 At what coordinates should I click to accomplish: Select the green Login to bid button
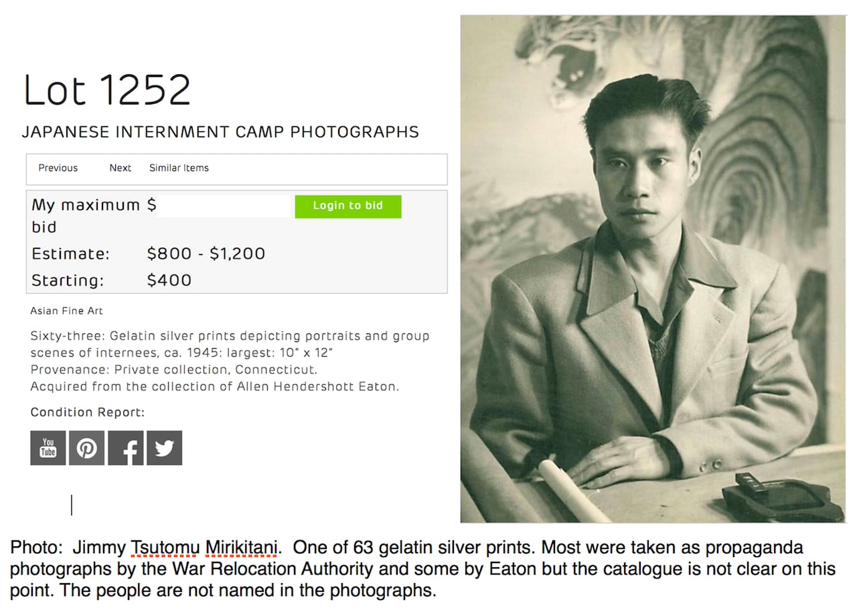347,206
